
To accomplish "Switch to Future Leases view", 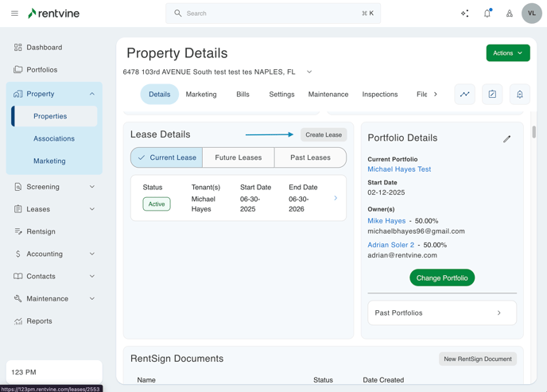I will (239, 157).
